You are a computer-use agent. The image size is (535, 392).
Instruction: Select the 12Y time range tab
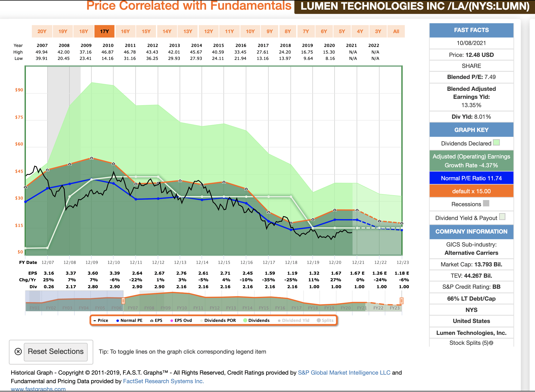(209, 31)
